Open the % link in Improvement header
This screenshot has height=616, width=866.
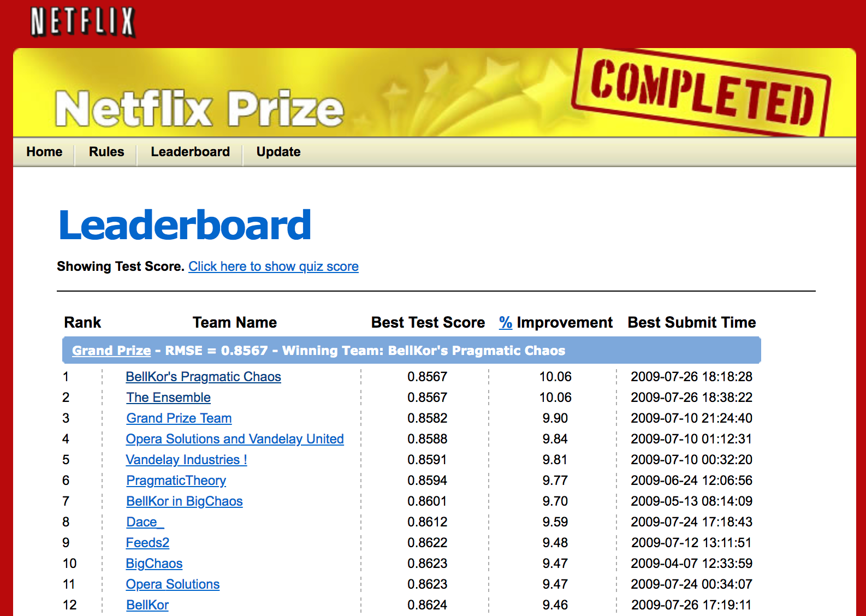pyautogui.click(x=505, y=323)
